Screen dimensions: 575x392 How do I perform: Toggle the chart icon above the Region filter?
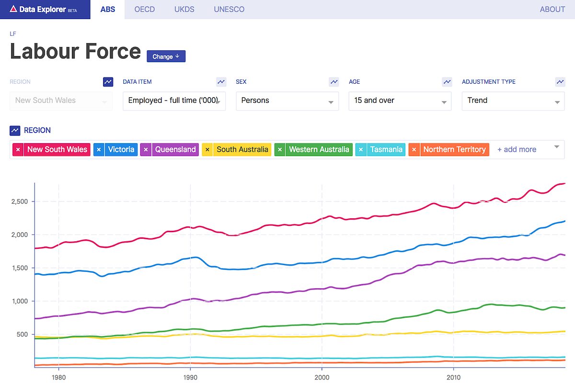click(x=108, y=81)
